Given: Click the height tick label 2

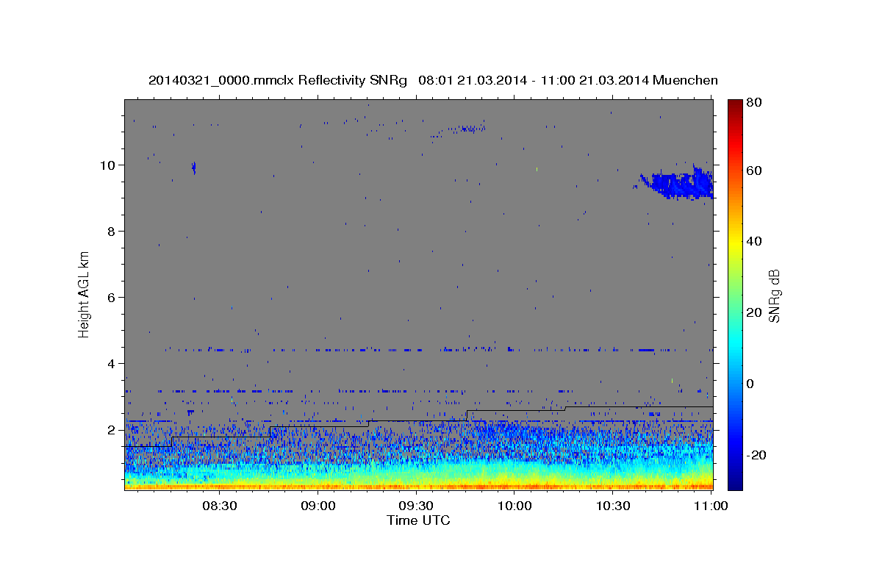Looking at the screenshot, I should pyautogui.click(x=112, y=429).
